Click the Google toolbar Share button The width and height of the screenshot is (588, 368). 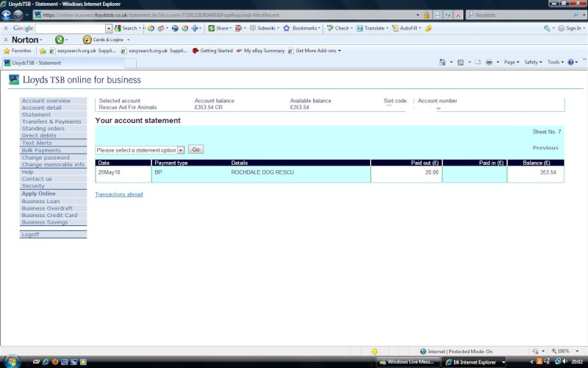(219, 28)
